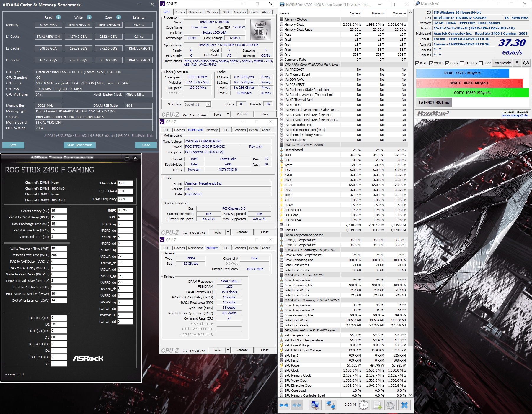The width and height of the screenshot is (532, 414).
Task: Open Bench tab in CPU-Z Processor window
Action: pyautogui.click(x=254, y=12)
